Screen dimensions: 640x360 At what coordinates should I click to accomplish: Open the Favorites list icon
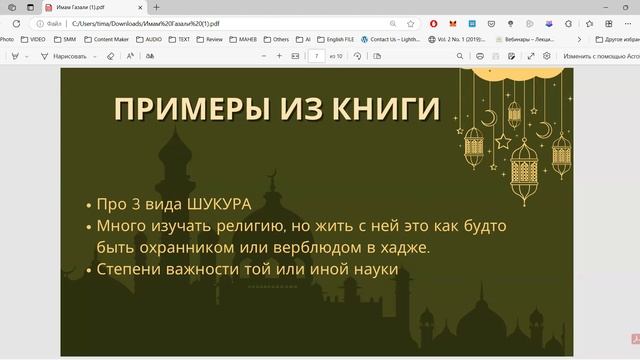click(589, 24)
